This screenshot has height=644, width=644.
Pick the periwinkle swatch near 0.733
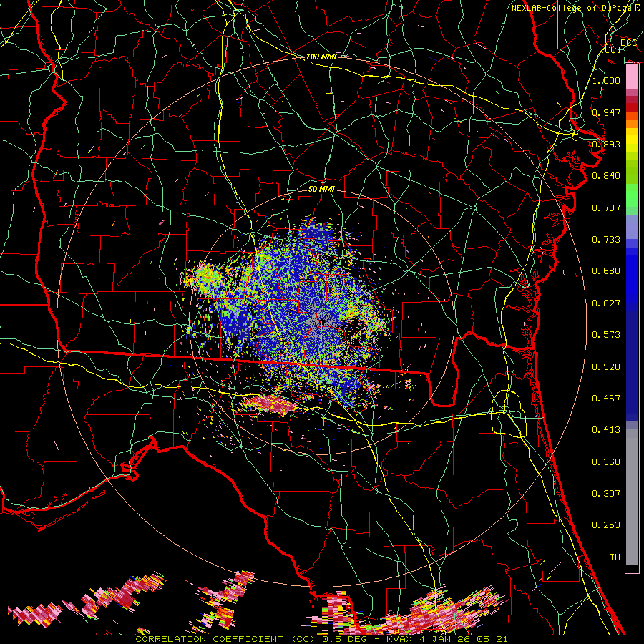632,228
